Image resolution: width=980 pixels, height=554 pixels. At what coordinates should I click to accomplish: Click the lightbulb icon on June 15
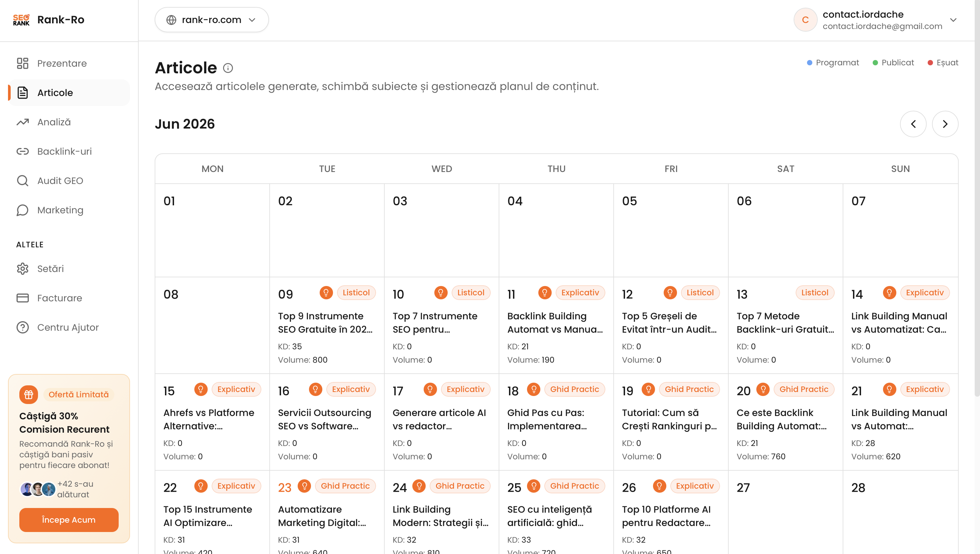pos(201,389)
